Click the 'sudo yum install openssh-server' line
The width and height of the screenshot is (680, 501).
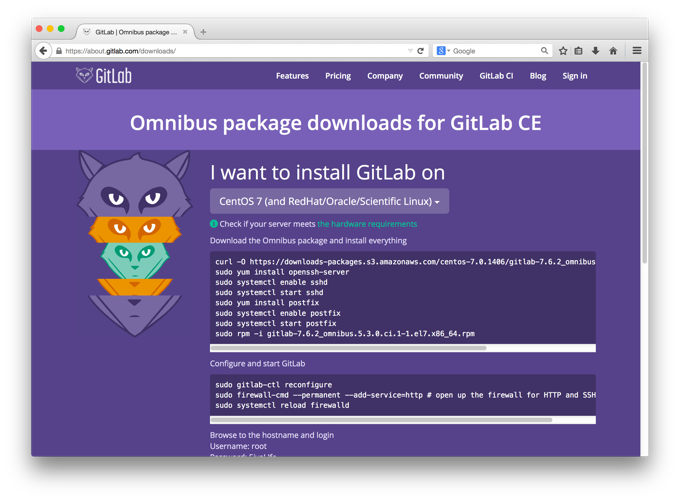pos(282,272)
